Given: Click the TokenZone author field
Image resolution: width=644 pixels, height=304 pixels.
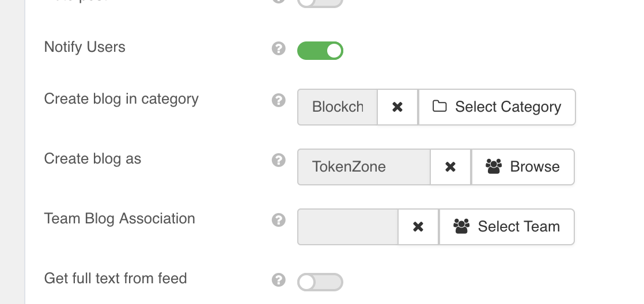Looking at the screenshot, I should click(x=364, y=167).
